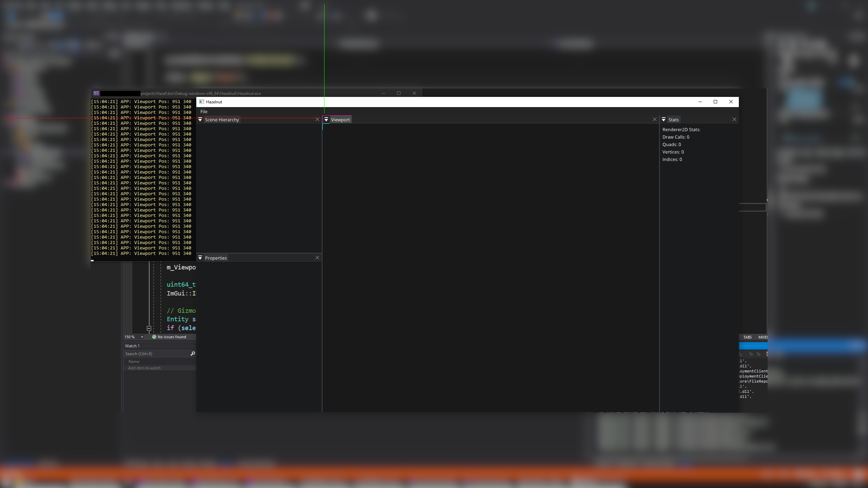Click the Clear All icon in the Output toolbar
Image resolution: width=868 pixels, height=488 pixels.
(x=766, y=353)
